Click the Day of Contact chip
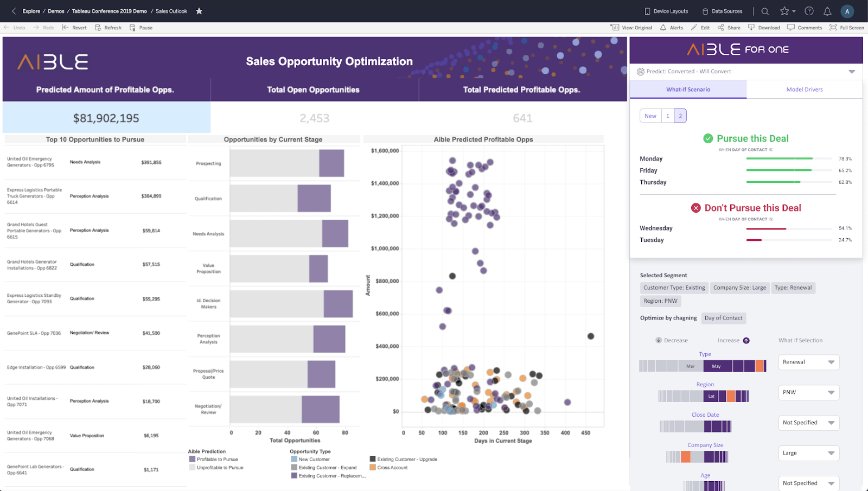This screenshot has width=868, height=491. (723, 318)
